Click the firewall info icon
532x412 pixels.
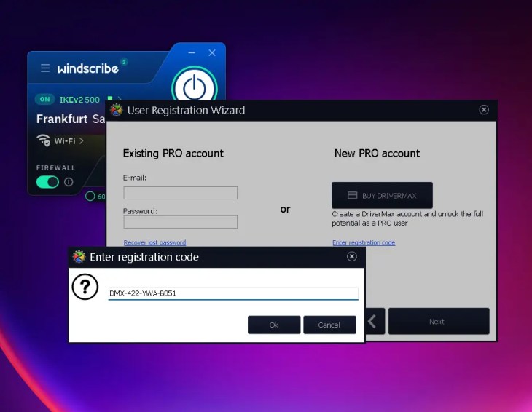pyautogui.click(x=69, y=182)
